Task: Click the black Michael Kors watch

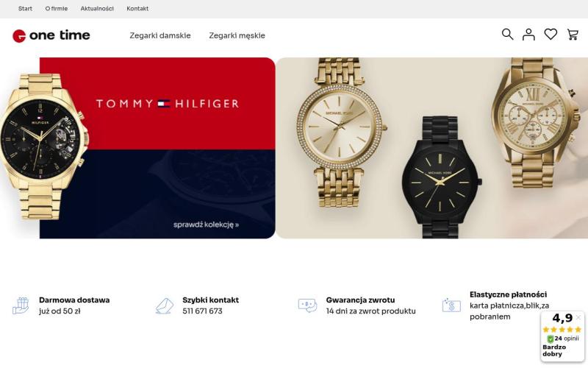Action: tap(442, 177)
